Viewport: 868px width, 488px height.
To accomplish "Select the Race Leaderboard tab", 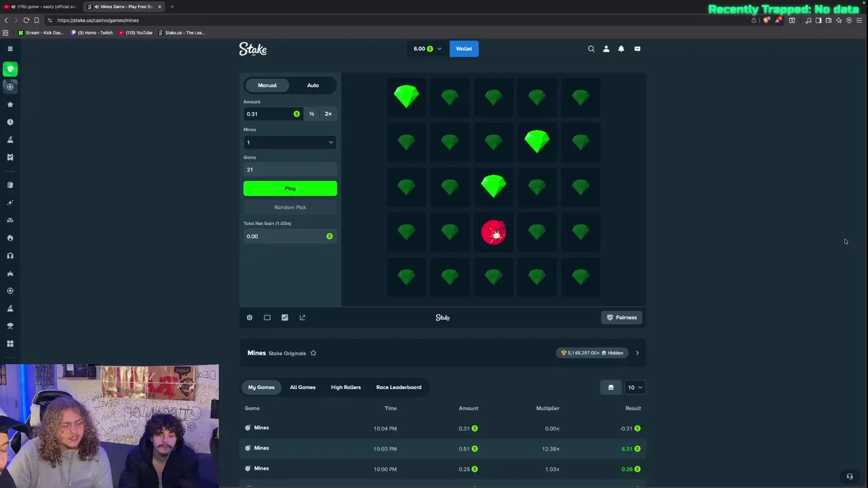I will (399, 388).
